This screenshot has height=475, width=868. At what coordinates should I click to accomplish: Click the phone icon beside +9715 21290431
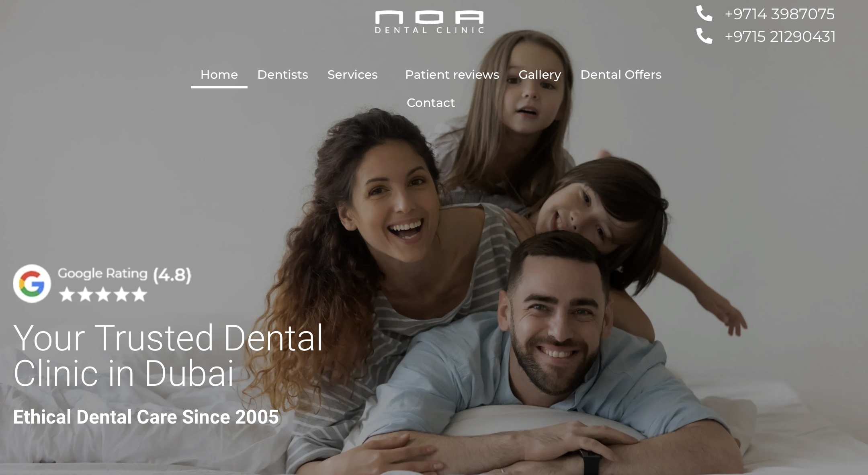pos(704,36)
